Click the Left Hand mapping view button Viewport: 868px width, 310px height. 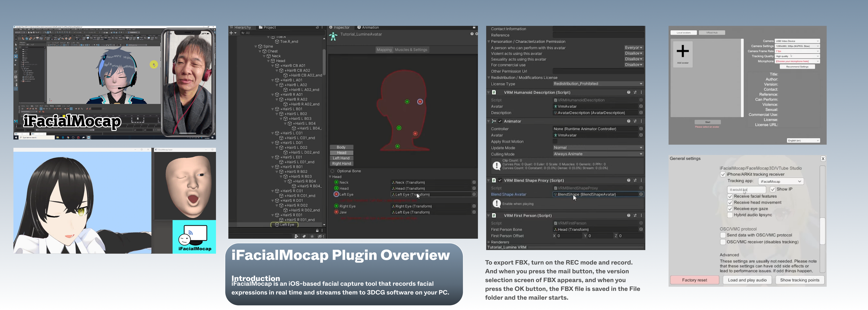tap(341, 158)
